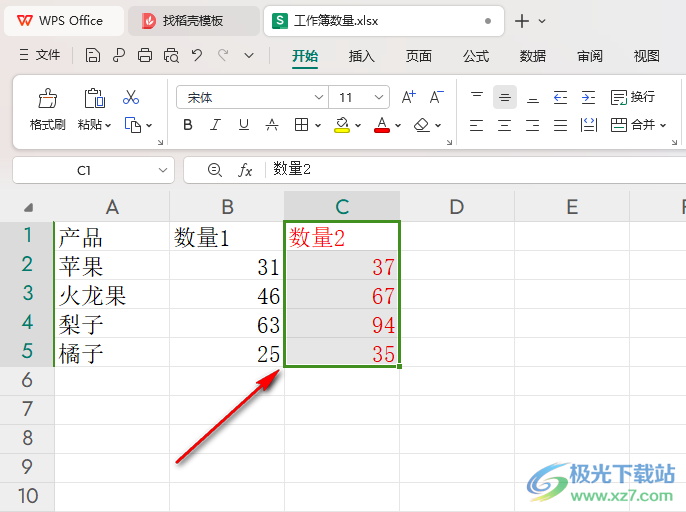Click formula bar showing 数量2
This screenshot has height=512, width=686.
click(477, 169)
